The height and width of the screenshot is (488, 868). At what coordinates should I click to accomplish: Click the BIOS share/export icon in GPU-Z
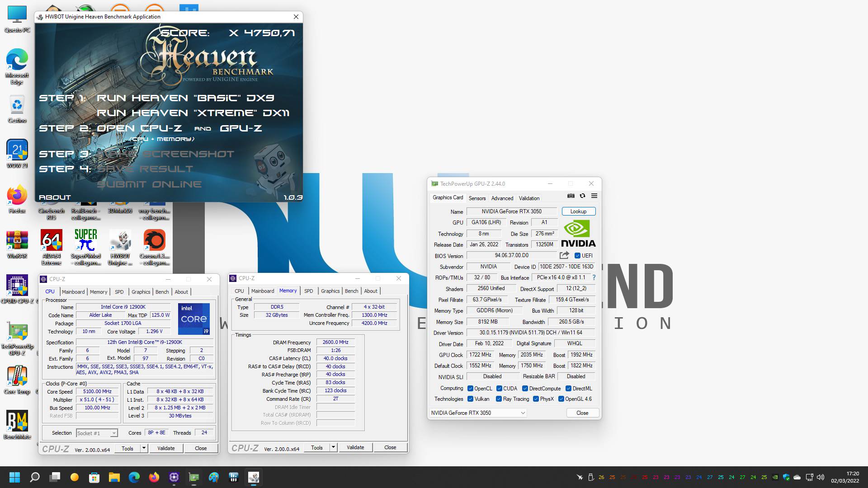tap(564, 255)
